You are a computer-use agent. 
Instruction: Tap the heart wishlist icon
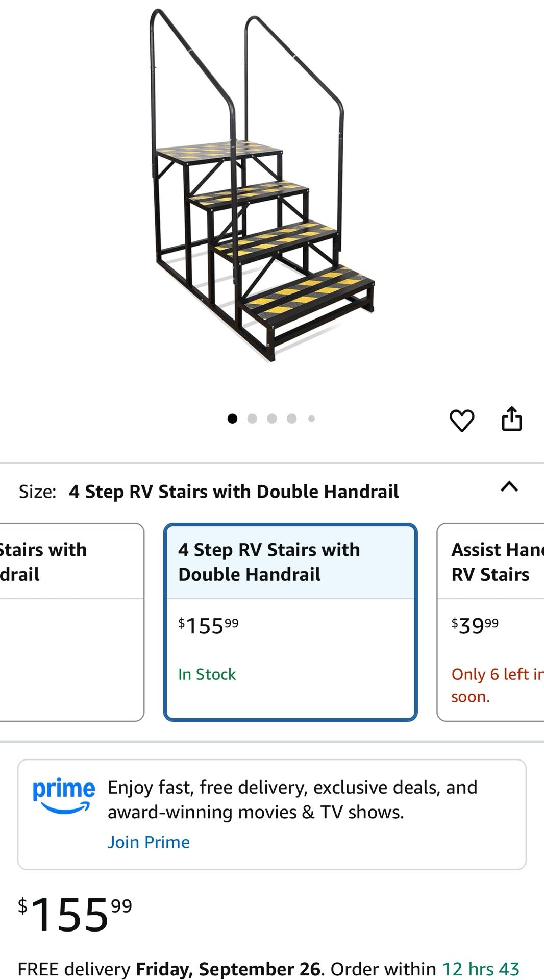click(462, 420)
